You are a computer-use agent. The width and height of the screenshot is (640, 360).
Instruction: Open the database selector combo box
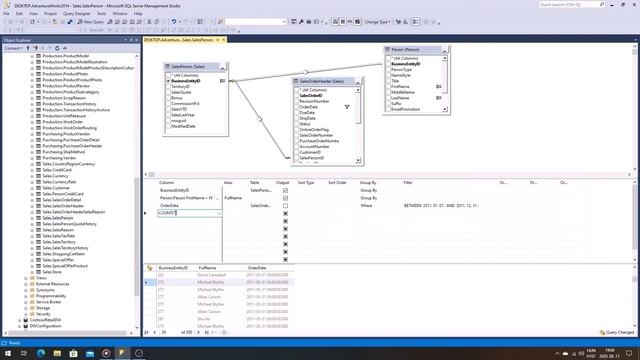click(x=256, y=22)
